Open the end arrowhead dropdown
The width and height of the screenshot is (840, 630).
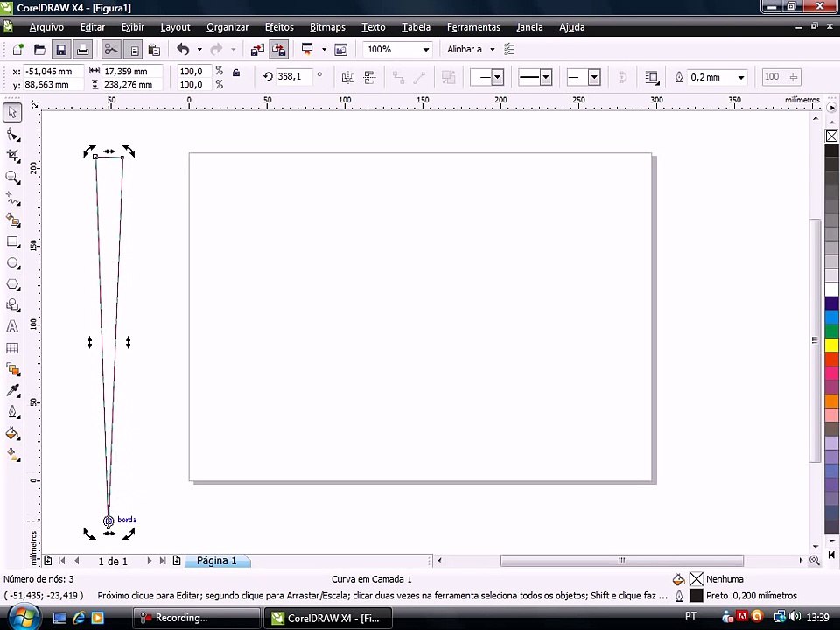point(594,78)
